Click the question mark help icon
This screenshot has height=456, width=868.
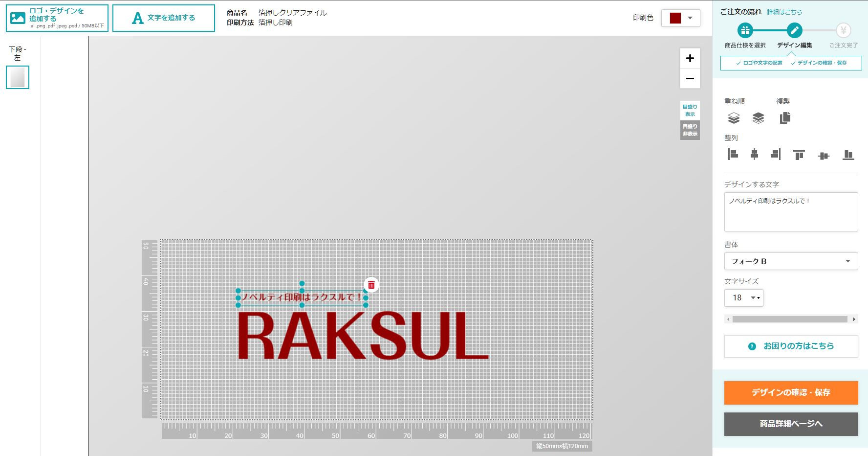click(x=752, y=346)
